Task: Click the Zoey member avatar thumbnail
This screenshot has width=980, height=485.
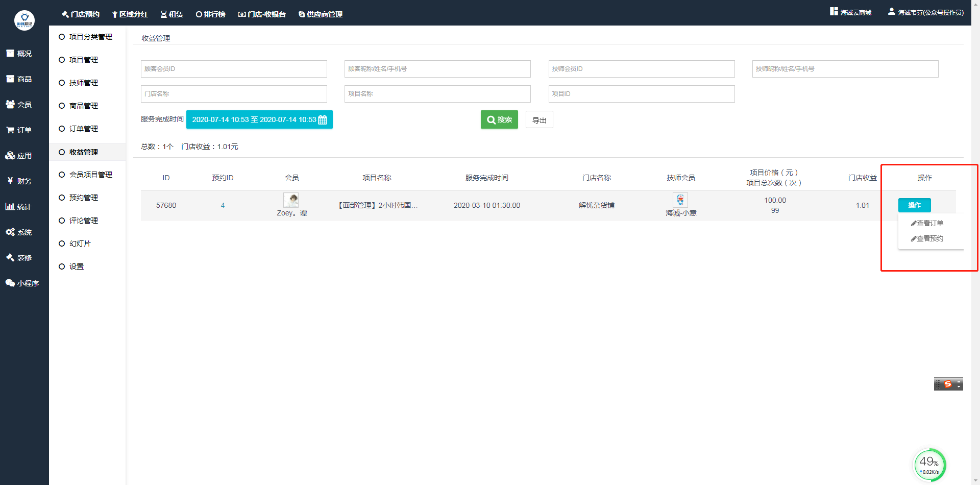Action: 291,200
